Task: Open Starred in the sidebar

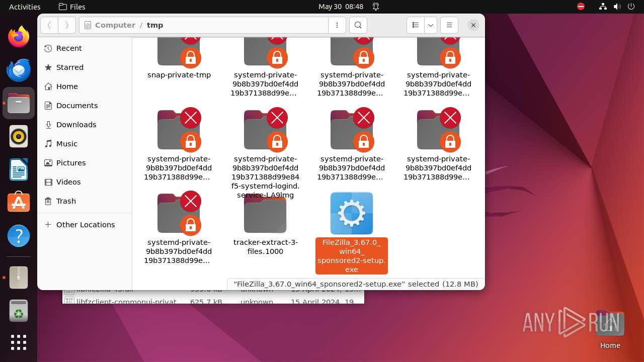Action: coord(85,67)
